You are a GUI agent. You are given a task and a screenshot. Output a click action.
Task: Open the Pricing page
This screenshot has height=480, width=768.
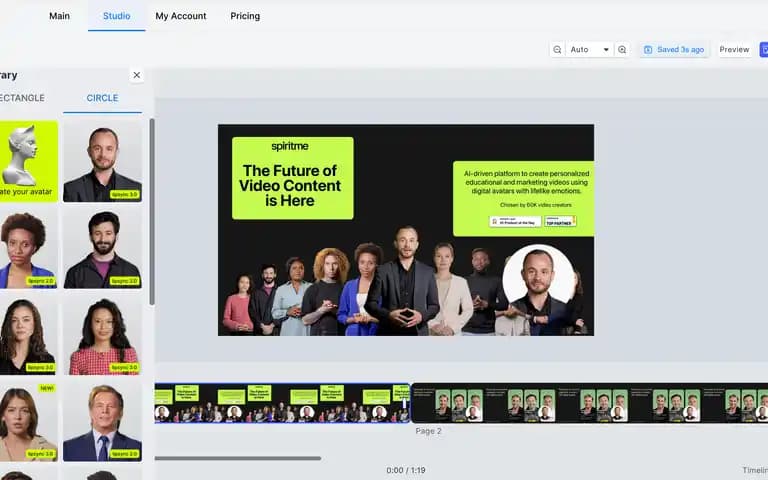pyautogui.click(x=245, y=16)
